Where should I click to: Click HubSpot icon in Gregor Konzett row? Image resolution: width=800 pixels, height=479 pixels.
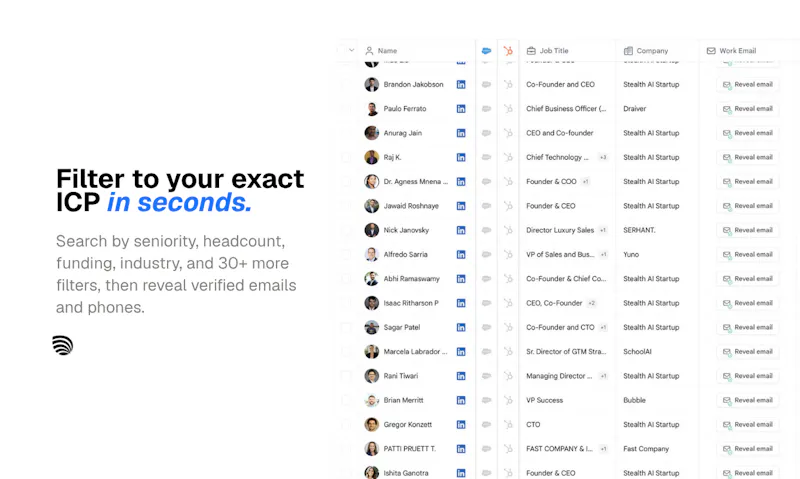[x=508, y=424]
